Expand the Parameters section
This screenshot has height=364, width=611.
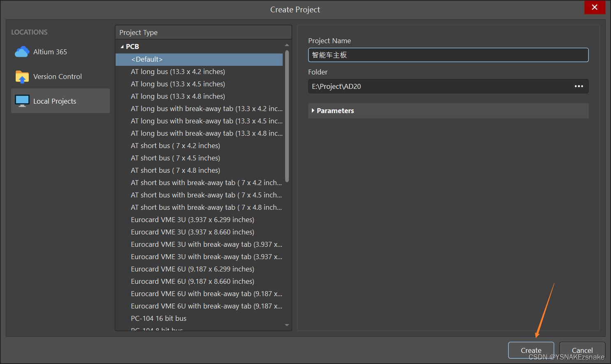pos(313,111)
